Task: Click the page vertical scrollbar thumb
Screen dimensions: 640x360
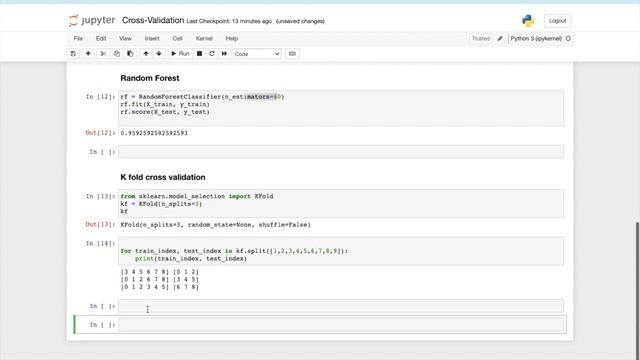Action: point(638,291)
